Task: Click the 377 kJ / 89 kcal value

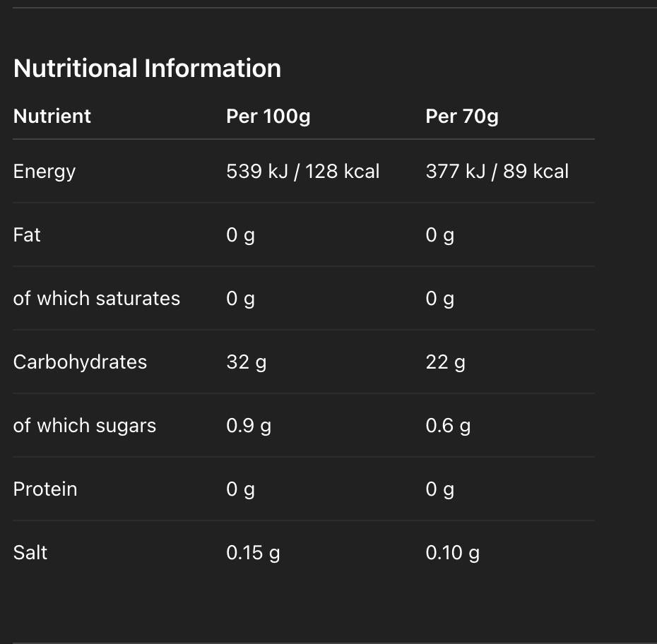Action: 497,172
